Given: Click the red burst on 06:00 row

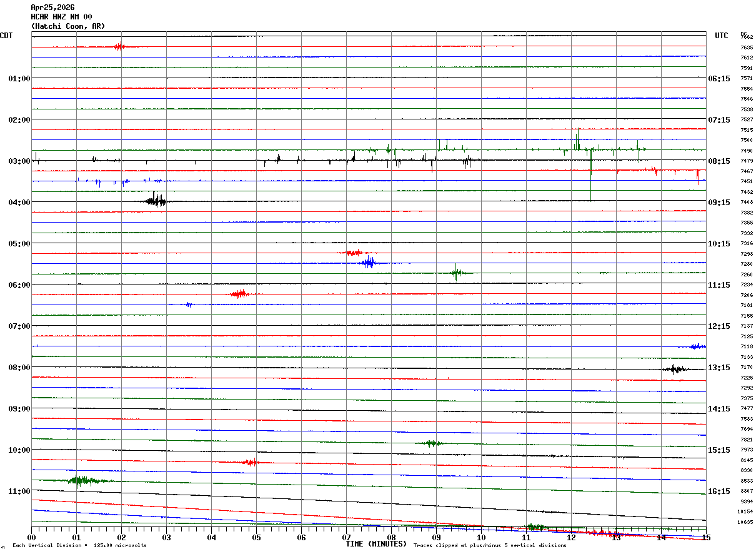Looking at the screenshot, I should tap(239, 294).
